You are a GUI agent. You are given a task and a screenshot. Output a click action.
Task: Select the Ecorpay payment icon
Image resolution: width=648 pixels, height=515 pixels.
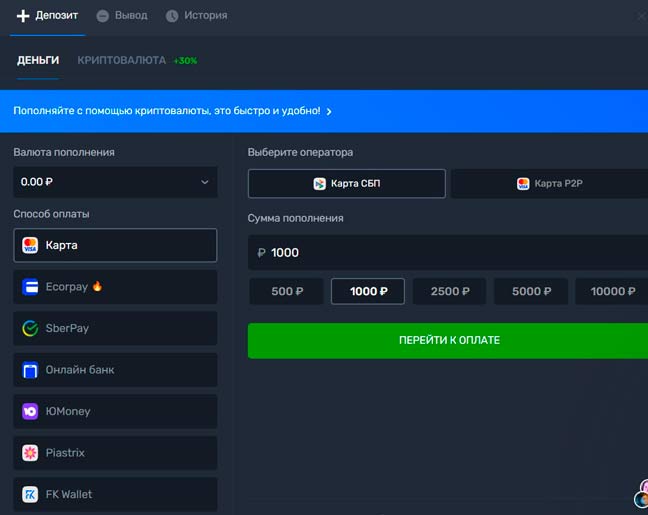coord(30,287)
